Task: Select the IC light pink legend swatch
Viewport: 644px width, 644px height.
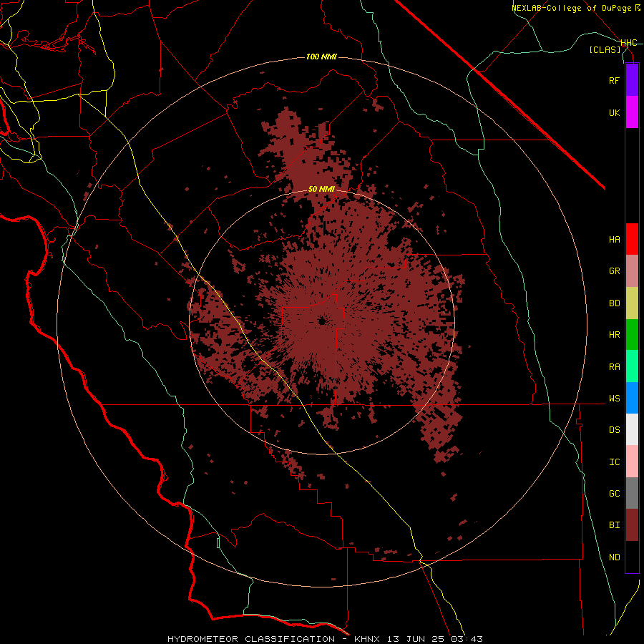Action: pos(632,462)
